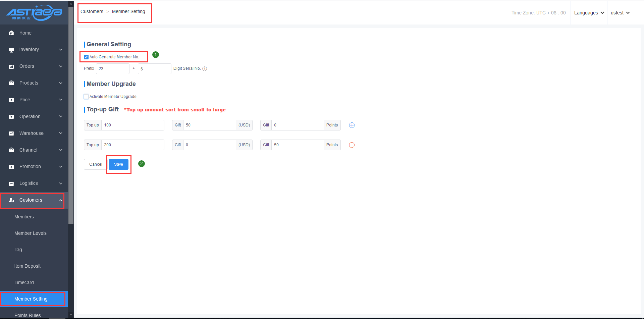Uncheck Auto Generate Member No. checkbox

[x=86, y=57]
